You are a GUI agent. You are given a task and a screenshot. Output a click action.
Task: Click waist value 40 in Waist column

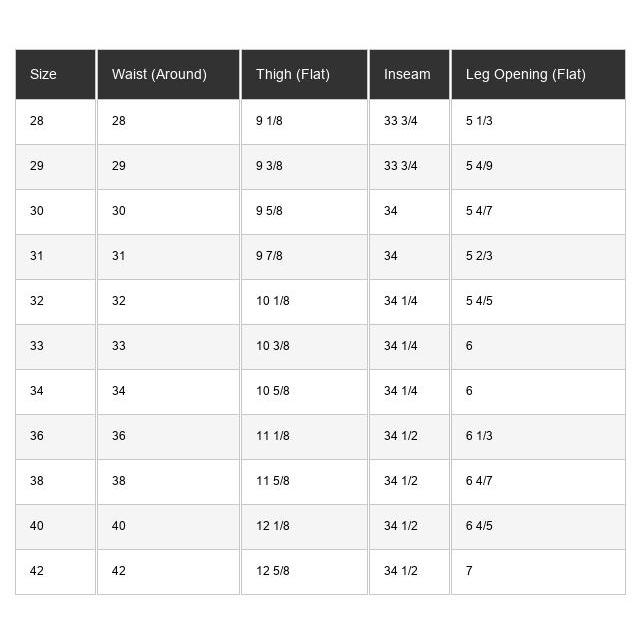tap(119, 526)
